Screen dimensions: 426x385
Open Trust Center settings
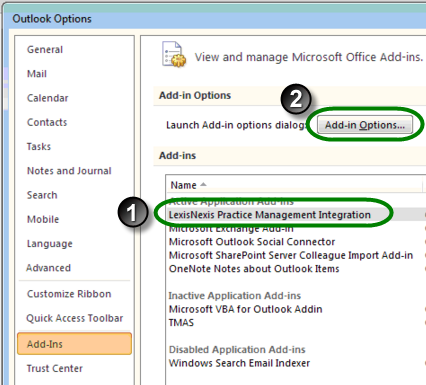tap(54, 368)
